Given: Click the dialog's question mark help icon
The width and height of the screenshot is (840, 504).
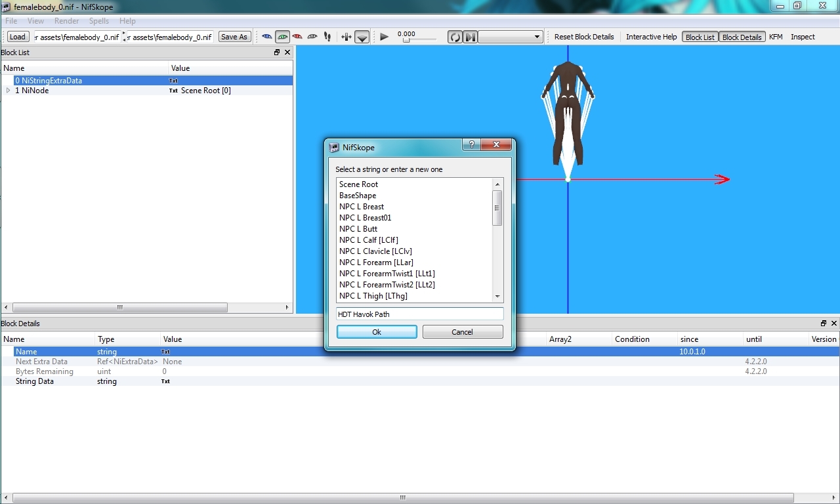Looking at the screenshot, I should pyautogui.click(x=470, y=146).
